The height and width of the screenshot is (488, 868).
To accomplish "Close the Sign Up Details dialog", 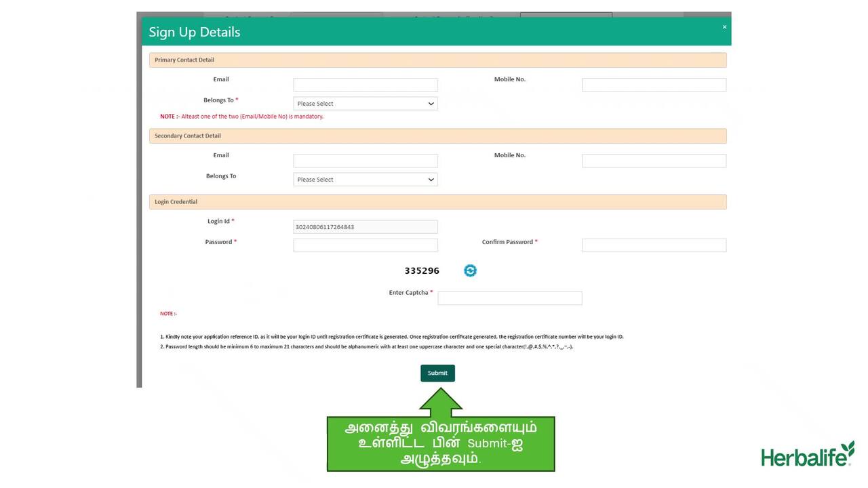I will (x=724, y=27).
